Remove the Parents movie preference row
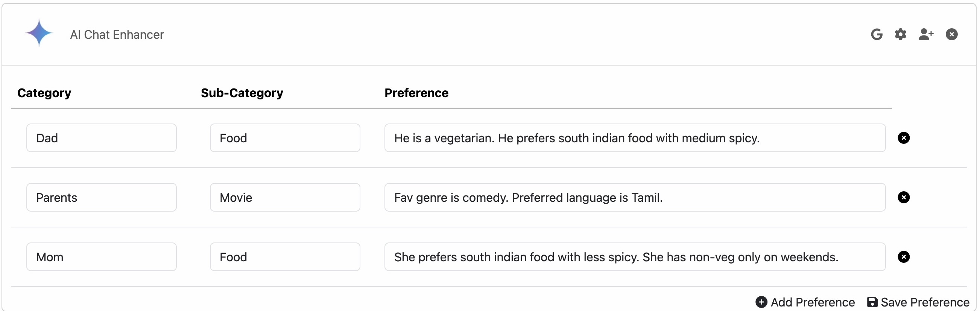This screenshot has height=311, width=980. click(x=904, y=197)
